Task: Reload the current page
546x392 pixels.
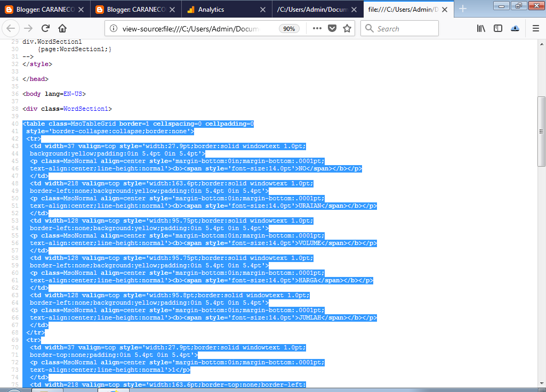Action: [45, 29]
